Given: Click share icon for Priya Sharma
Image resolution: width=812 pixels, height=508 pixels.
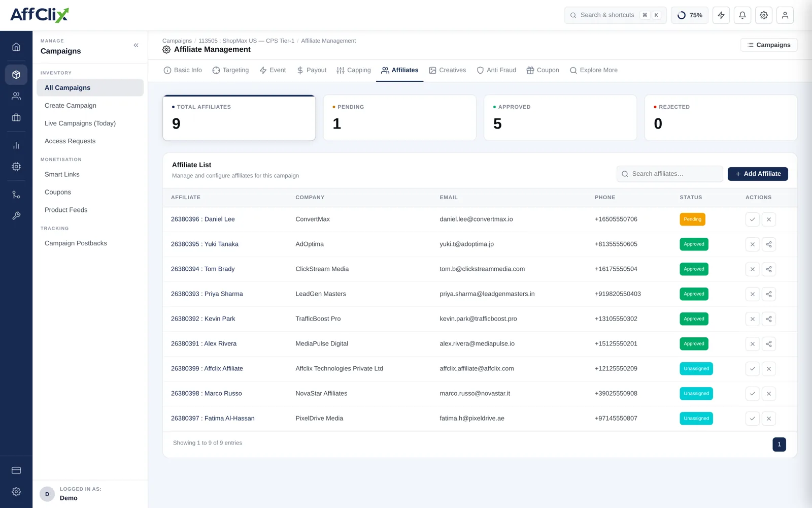Looking at the screenshot, I should (769, 294).
